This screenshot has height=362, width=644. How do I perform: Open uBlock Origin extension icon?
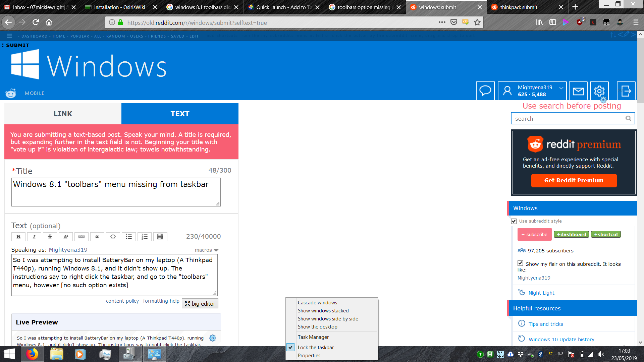(x=580, y=22)
